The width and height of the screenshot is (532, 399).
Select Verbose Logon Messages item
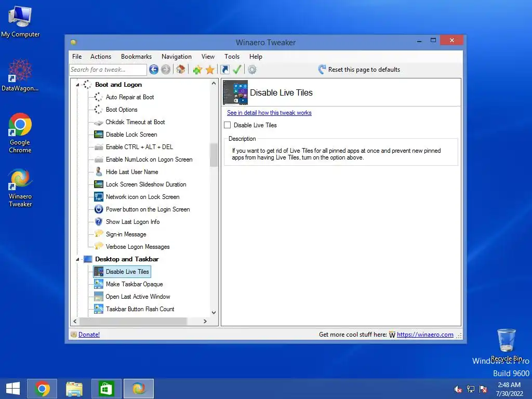pos(138,247)
